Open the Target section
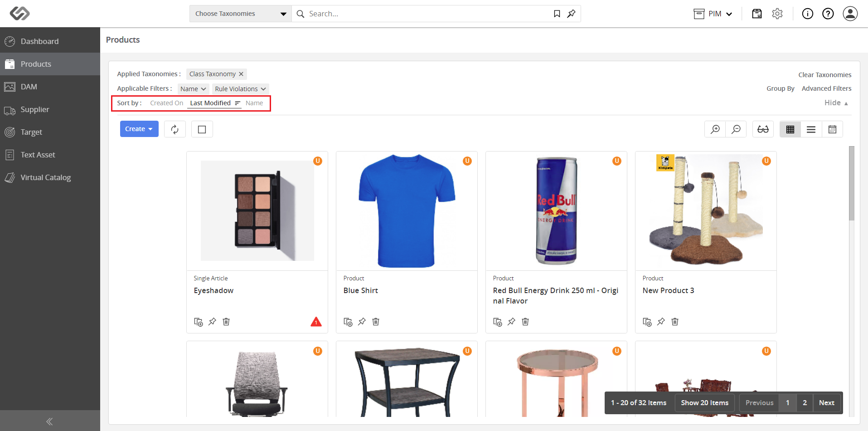The width and height of the screenshot is (868, 431). [50, 132]
